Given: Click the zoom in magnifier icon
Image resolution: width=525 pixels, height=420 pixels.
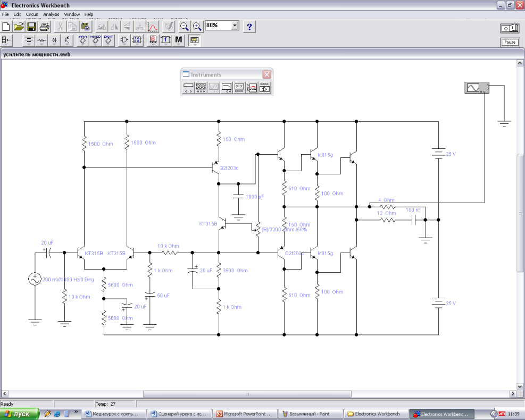Looking at the screenshot, I should pos(197,26).
